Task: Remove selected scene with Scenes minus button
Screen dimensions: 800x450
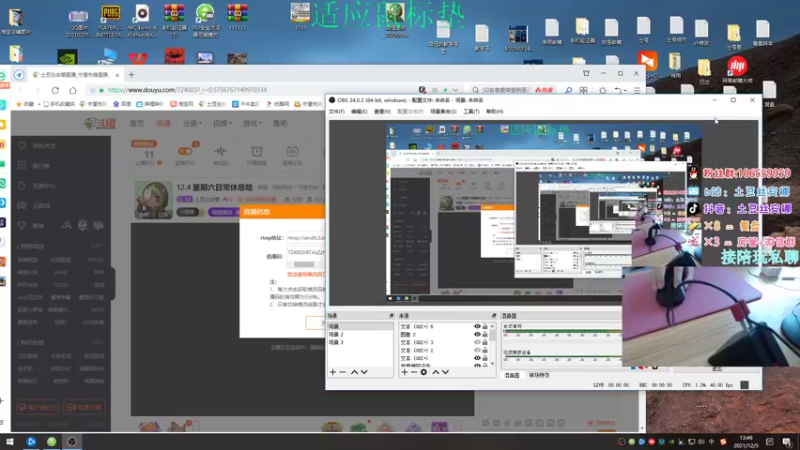Action: tap(343, 372)
